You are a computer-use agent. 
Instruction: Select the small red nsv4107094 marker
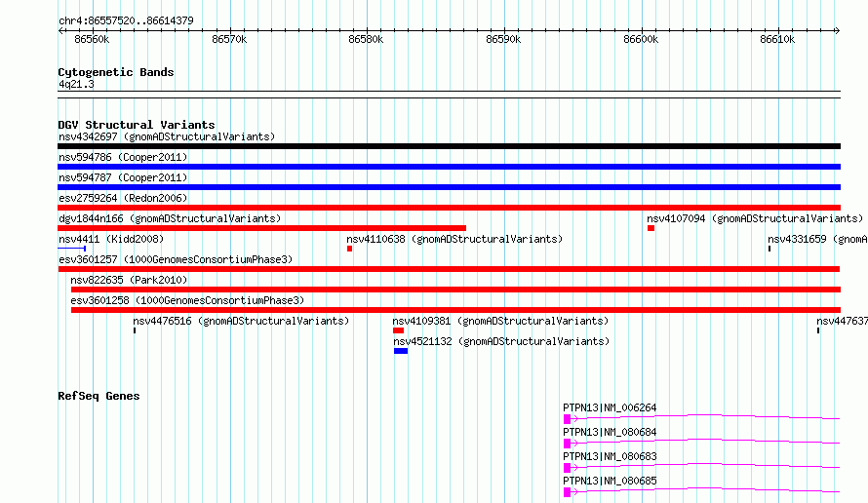coord(651,228)
